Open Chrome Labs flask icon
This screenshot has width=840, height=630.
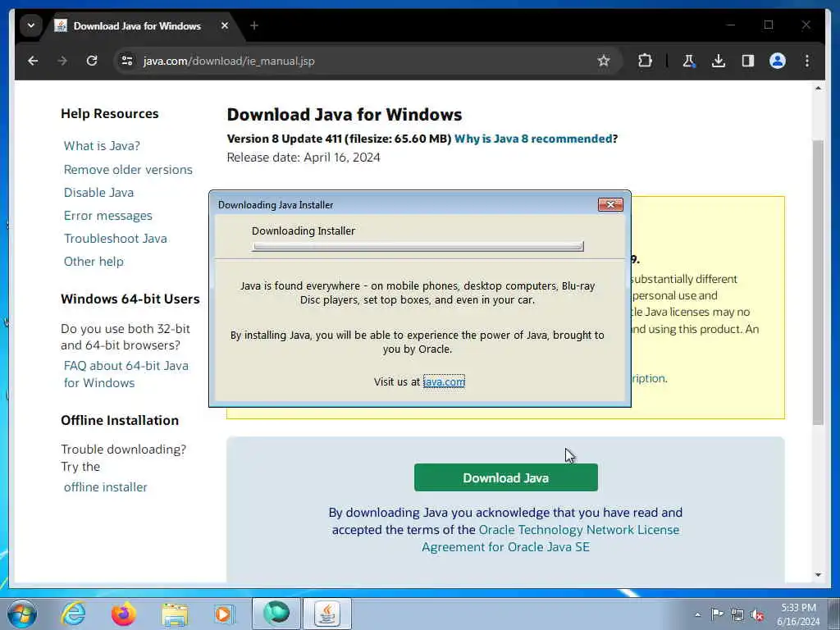[x=689, y=61]
